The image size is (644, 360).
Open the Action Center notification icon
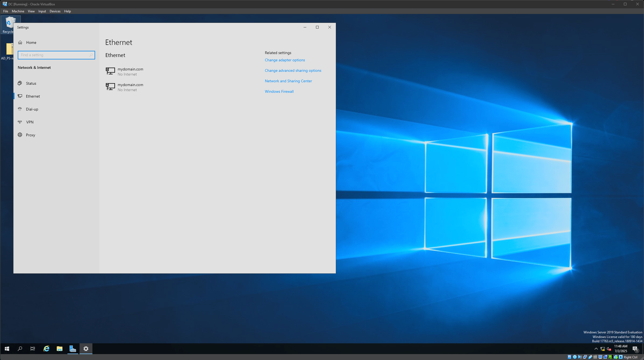point(635,349)
